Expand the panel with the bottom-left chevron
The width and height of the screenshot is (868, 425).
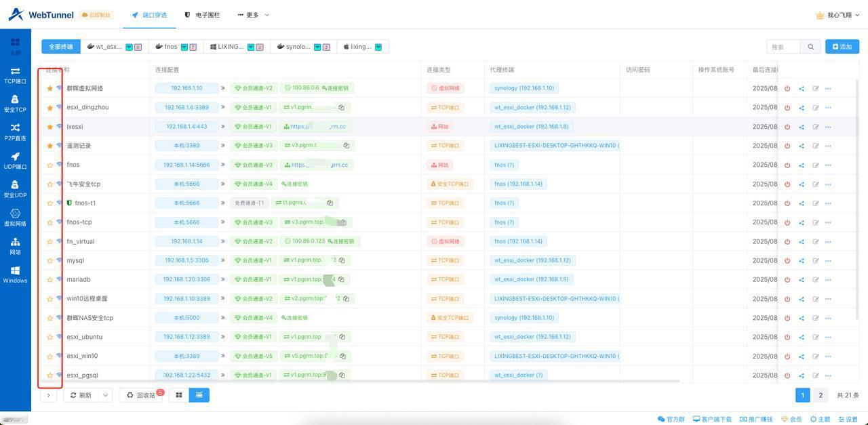pos(48,395)
